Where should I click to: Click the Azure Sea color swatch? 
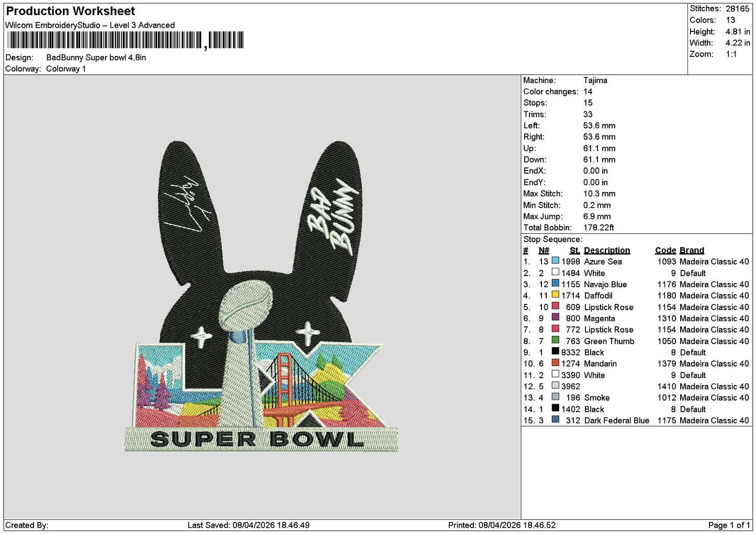[x=555, y=261]
